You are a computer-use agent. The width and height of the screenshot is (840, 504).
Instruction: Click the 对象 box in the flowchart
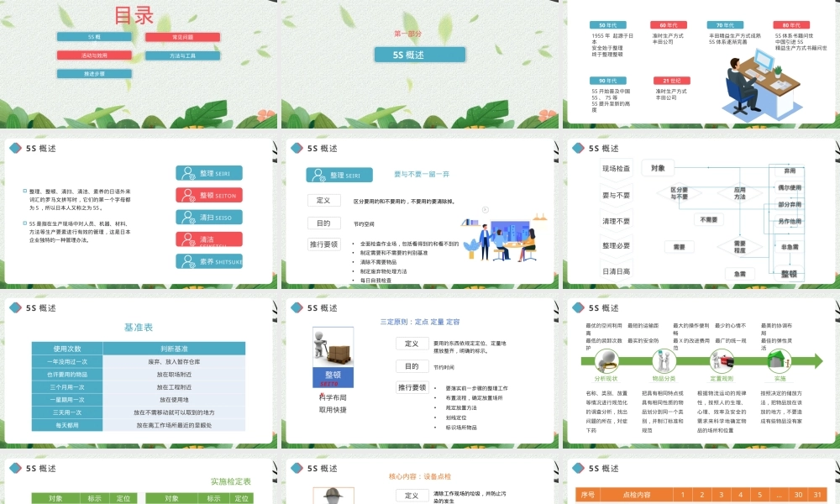pos(659,168)
